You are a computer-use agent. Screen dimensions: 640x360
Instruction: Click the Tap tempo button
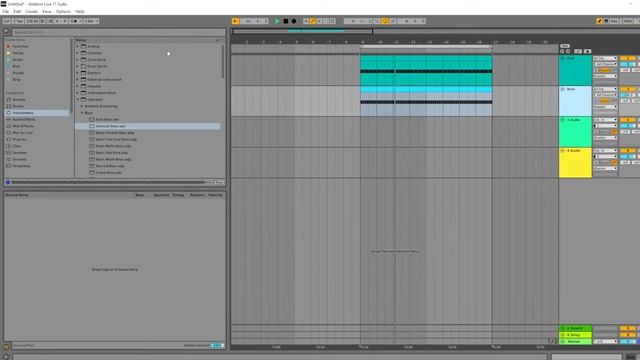[x=19, y=21]
